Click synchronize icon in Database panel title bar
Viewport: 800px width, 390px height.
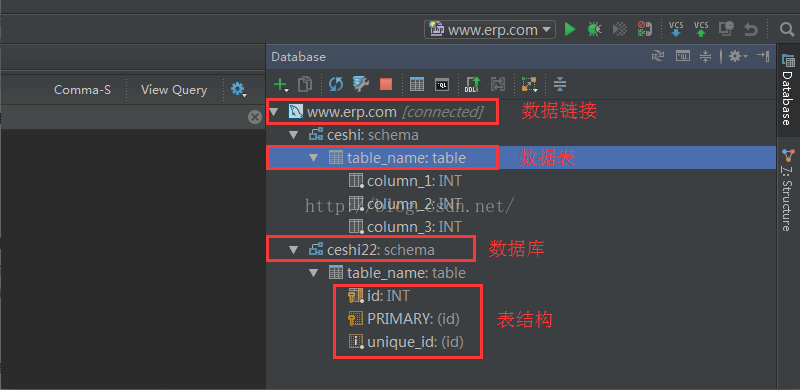pyautogui.click(x=658, y=56)
